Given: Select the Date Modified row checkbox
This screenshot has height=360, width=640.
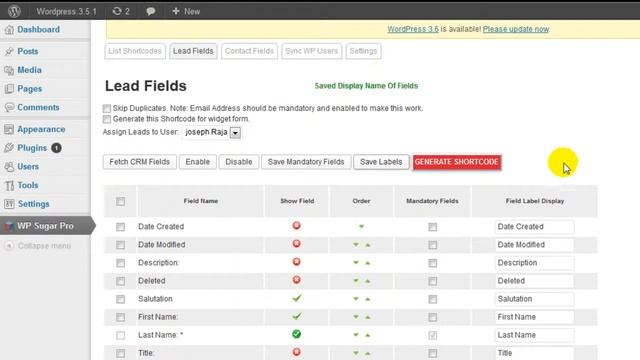Looking at the screenshot, I should (x=120, y=245).
